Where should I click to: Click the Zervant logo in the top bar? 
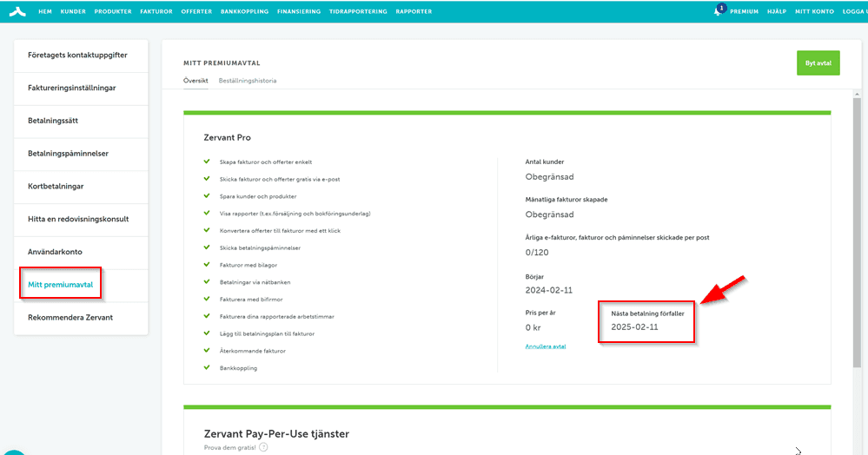[17, 11]
